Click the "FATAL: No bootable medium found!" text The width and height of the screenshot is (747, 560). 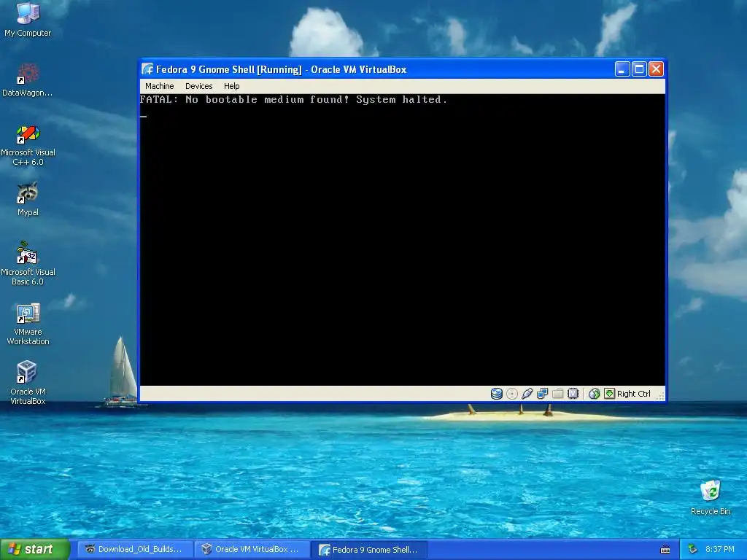245,99
